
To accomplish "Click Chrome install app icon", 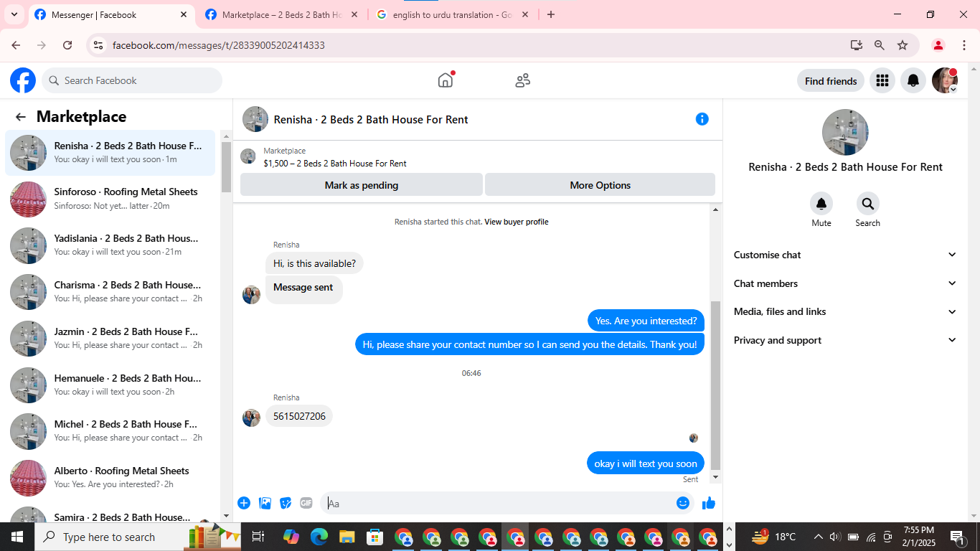I will click(856, 45).
